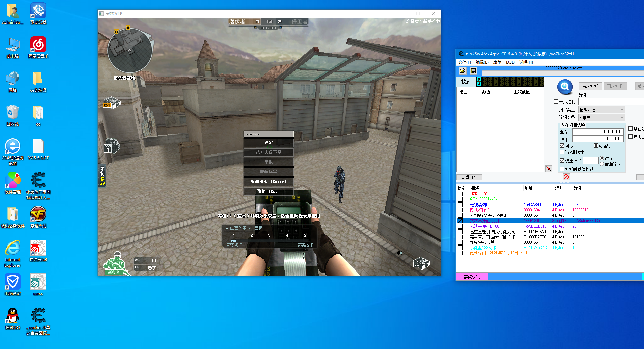Toggle the 快速扫描 fast scan checkbox
Image resolution: width=644 pixels, height=349 pixels.
point(562,161)
